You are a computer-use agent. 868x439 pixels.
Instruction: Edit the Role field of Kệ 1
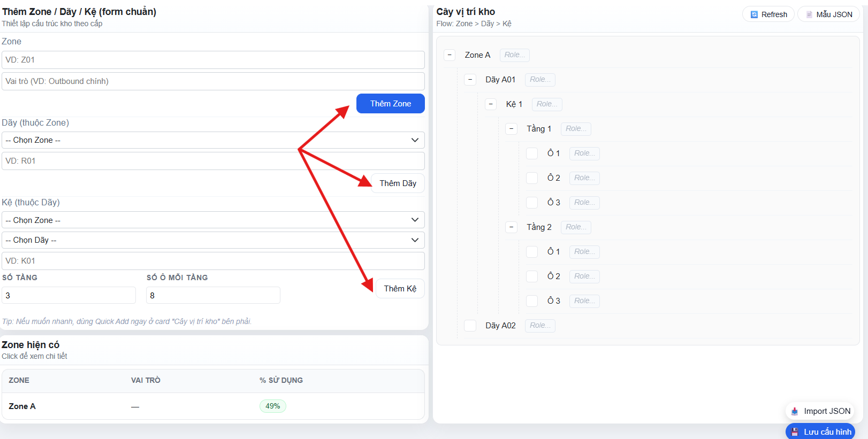(547, 104)
